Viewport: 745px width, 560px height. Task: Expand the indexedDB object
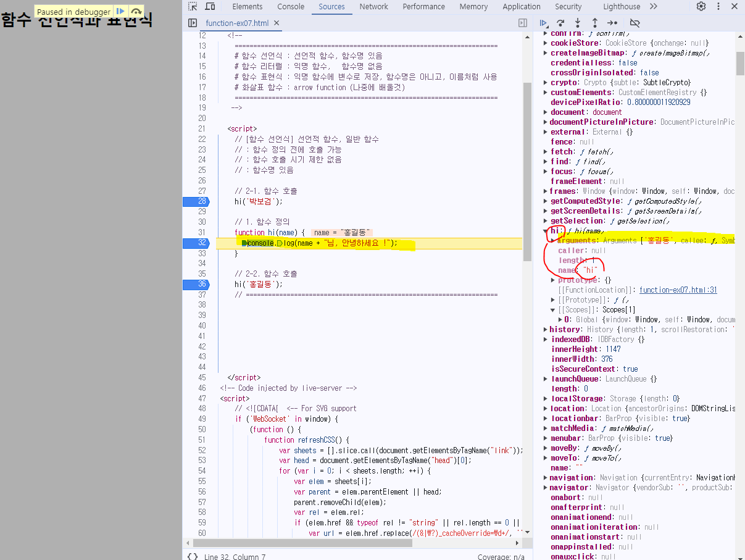546,340
